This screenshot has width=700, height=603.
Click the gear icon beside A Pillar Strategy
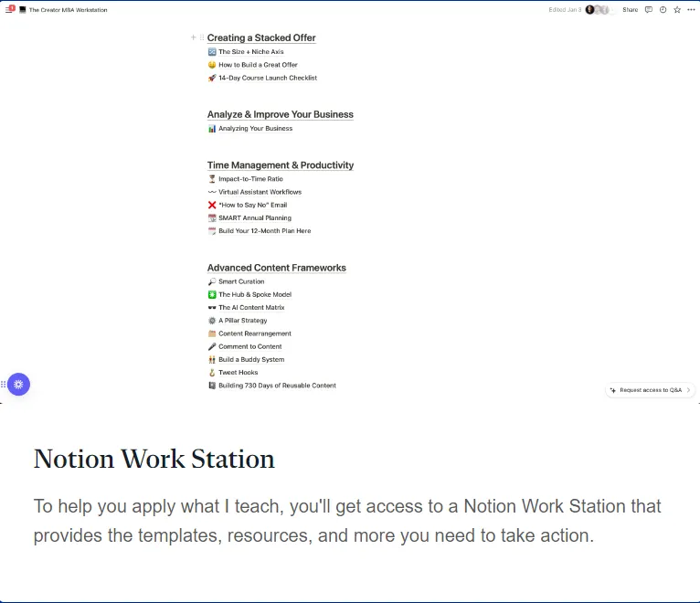(x=212, y=321)
